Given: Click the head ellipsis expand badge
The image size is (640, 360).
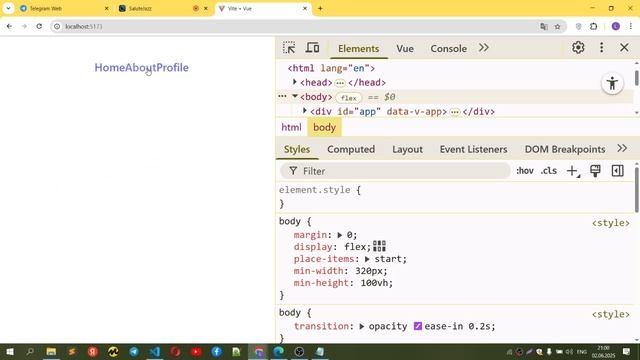Looking at the screenshot, I should point(340,83).
